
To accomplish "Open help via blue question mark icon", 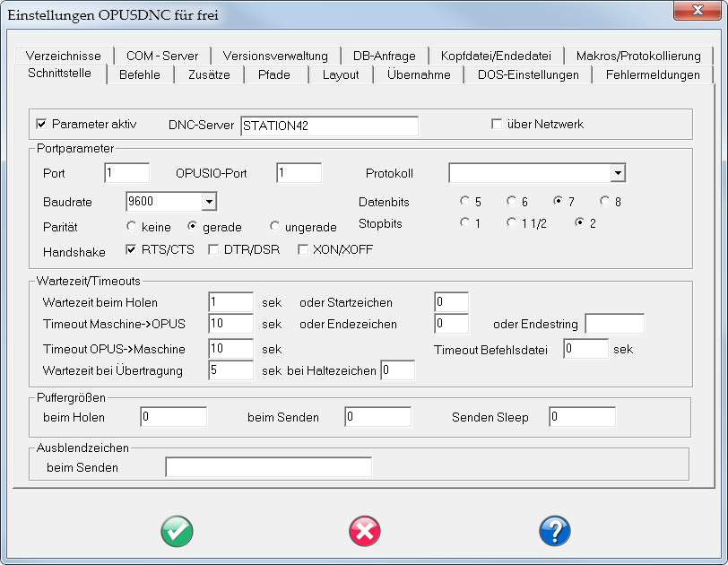I will 555,531.
